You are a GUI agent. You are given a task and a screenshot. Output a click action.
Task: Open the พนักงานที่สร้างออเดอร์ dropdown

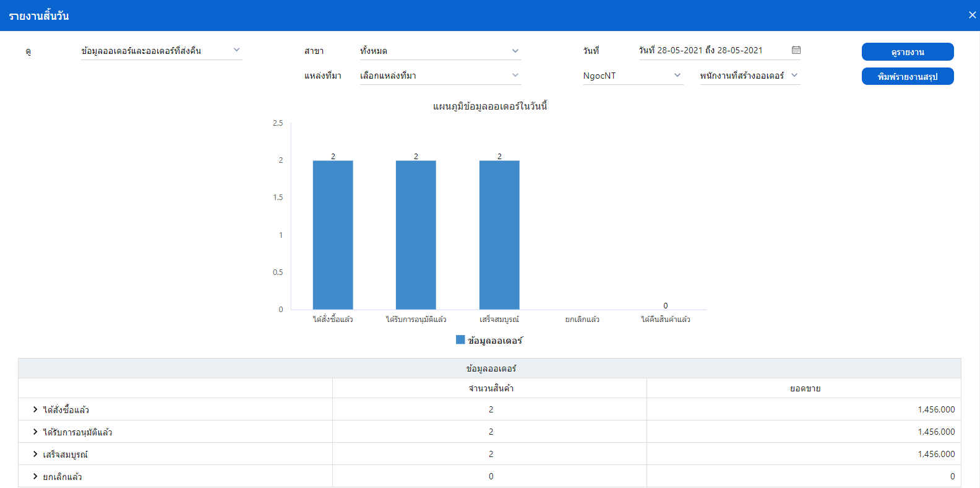pyautogui.click(x=749, y=76)
